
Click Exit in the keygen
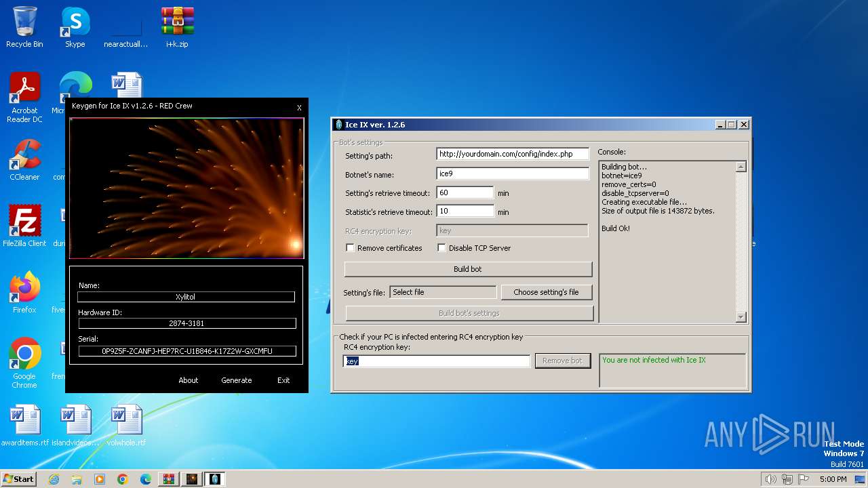[283, 380]
